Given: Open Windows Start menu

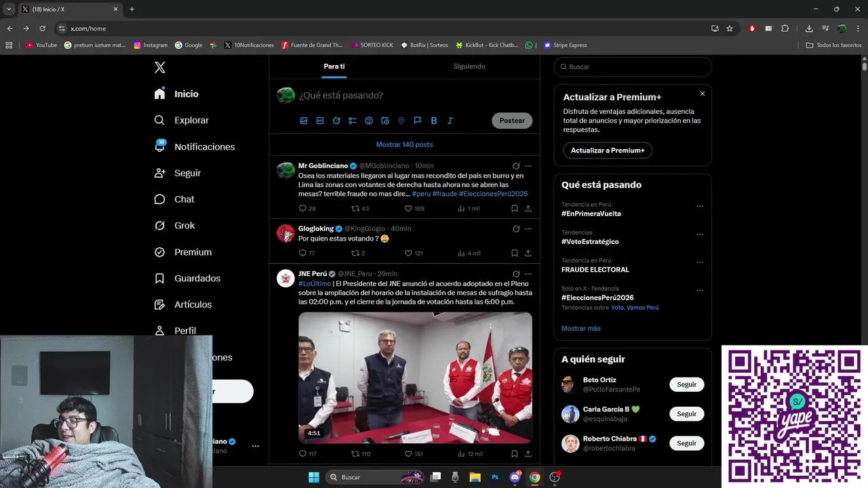Looking at the screenshot, I should pos(314,477).
